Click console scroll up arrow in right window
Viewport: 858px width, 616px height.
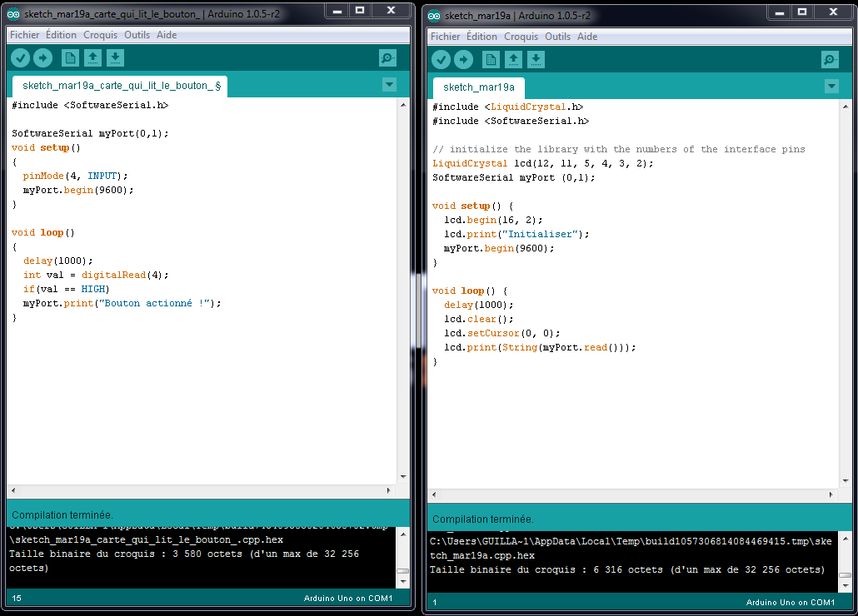846,539
